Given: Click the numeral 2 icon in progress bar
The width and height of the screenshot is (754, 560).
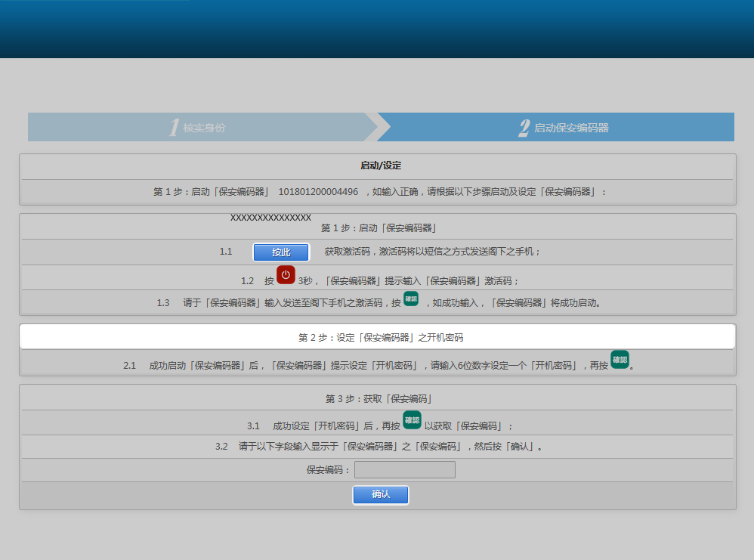Looking at the screenshot, I should [x=524, y=128].
